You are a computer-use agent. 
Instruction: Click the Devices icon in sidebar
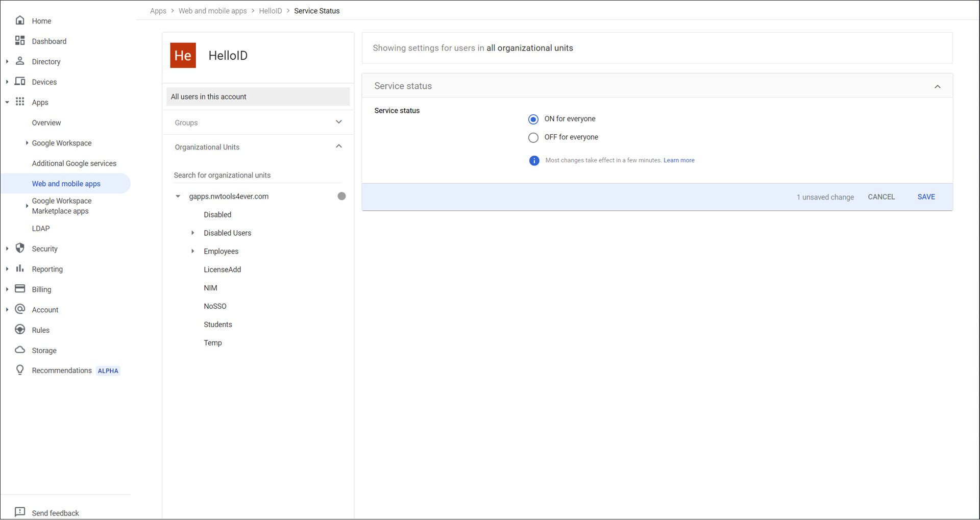pyautogui.click(x=20, y=82)
